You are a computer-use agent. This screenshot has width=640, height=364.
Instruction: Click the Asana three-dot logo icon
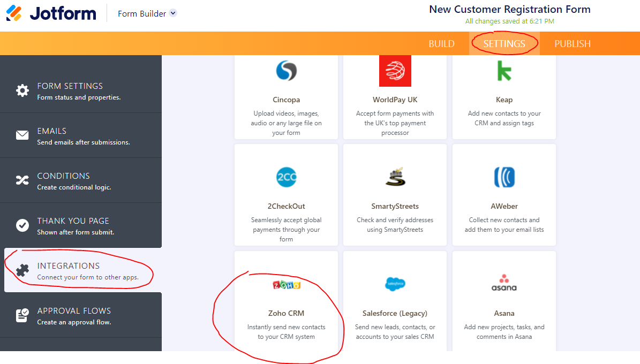504,283
